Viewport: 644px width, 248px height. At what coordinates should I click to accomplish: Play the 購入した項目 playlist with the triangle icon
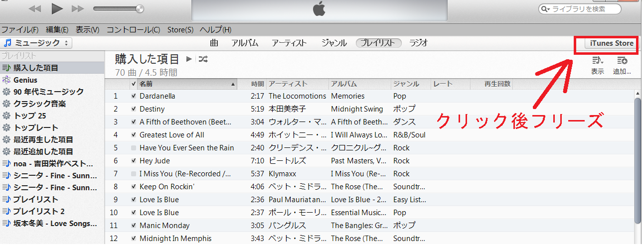189,59
